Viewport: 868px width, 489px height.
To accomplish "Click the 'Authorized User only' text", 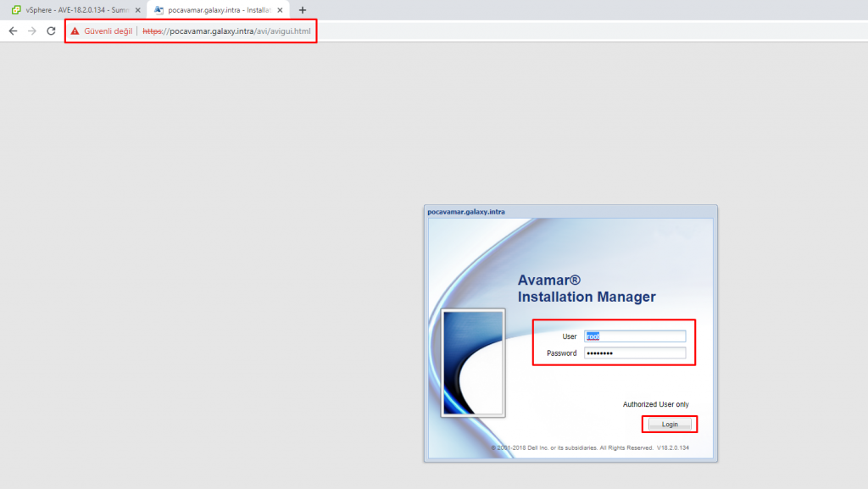I will click(x=655, y=404).
